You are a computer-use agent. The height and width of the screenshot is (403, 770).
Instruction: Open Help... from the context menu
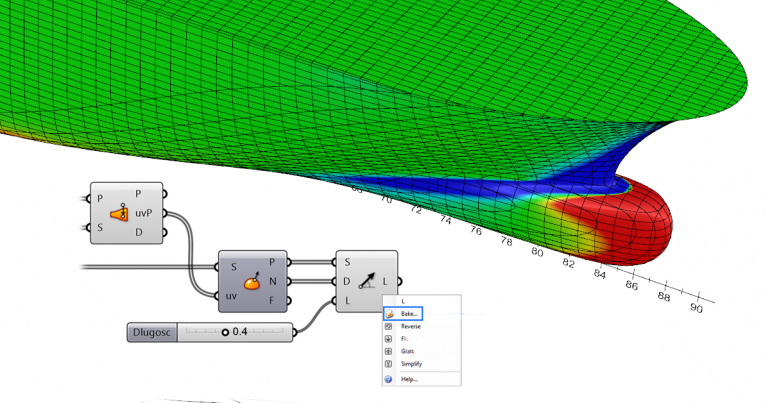409,380
